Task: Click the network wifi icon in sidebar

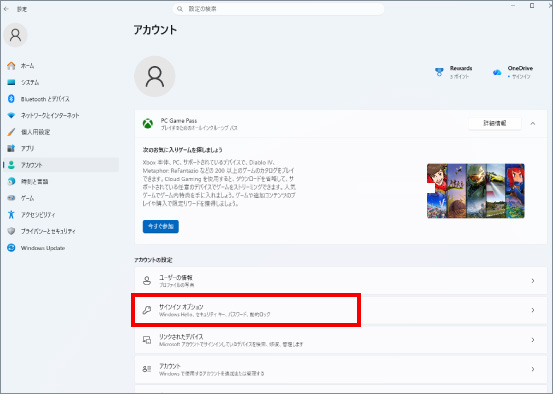Action: pyautogui.click(x=11, y=115)
